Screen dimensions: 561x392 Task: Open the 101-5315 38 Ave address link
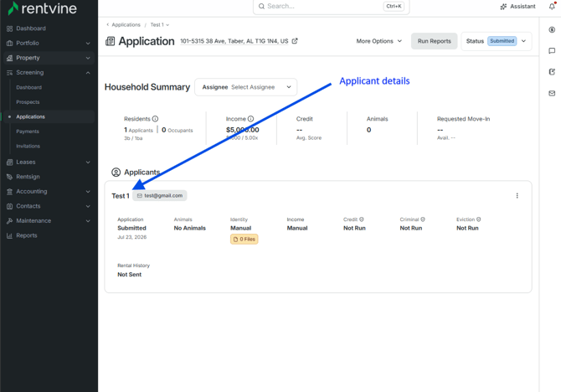[234, 41]
